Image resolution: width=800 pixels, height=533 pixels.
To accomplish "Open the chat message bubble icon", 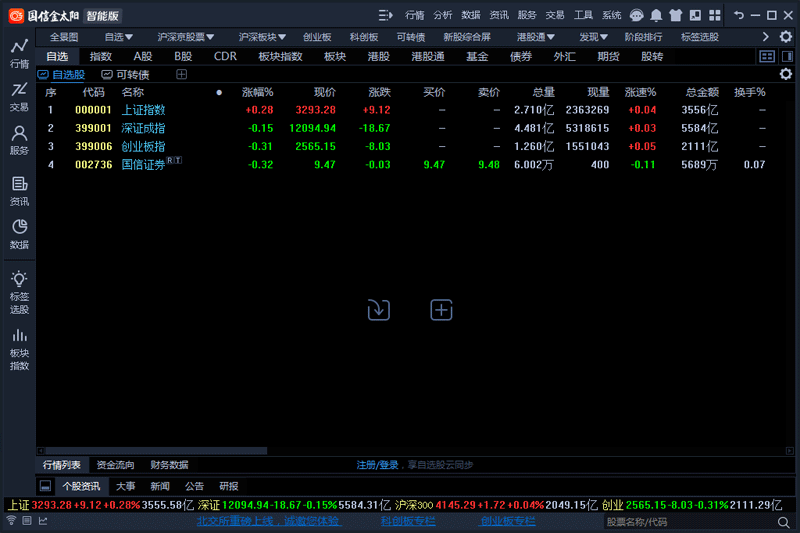I will [x=634, y=15].
